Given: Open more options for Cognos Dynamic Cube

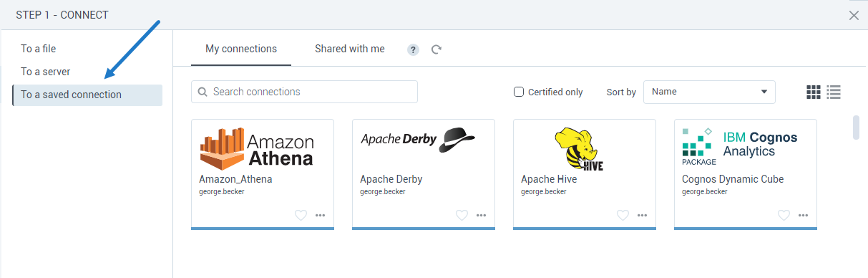Looking at the screenshot, I should click(803, 215).
